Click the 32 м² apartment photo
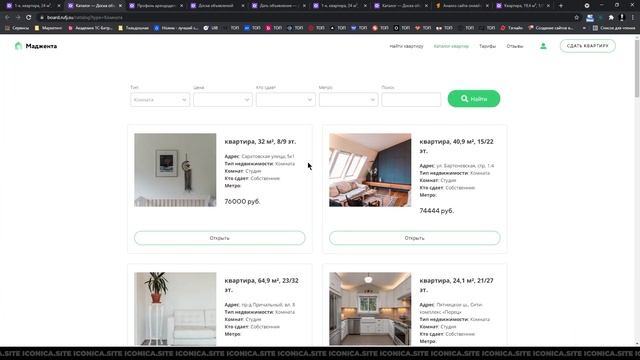640x360 pixels. [175, 170]
